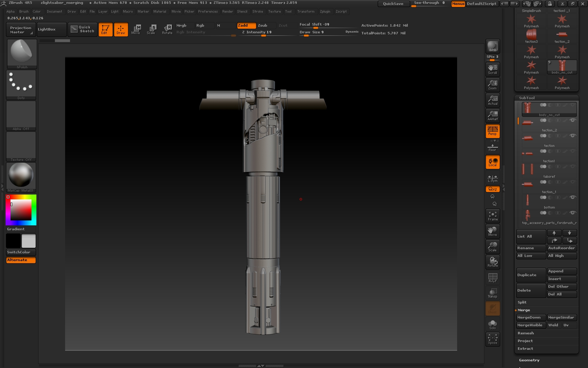Expand the Remesh section
The height and width of the screenshot is (368, 588).
pyautogui.click(x=526, y=333)
